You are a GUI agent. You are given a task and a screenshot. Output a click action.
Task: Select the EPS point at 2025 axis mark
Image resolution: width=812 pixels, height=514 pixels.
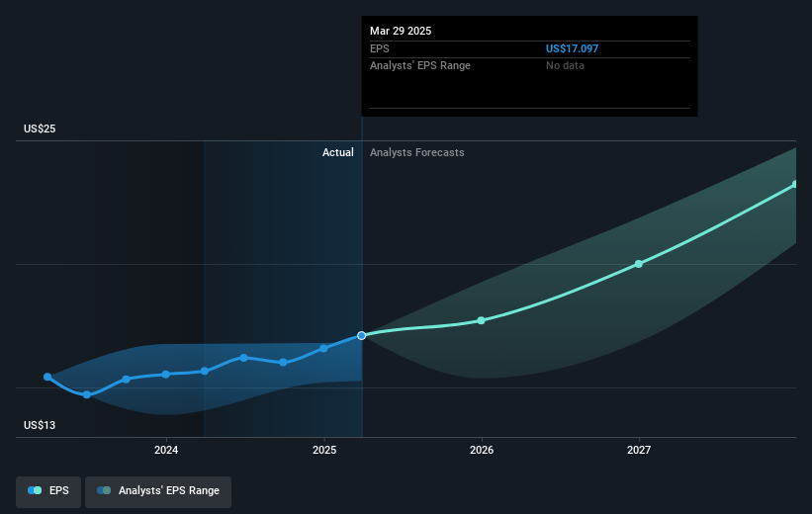323,348
